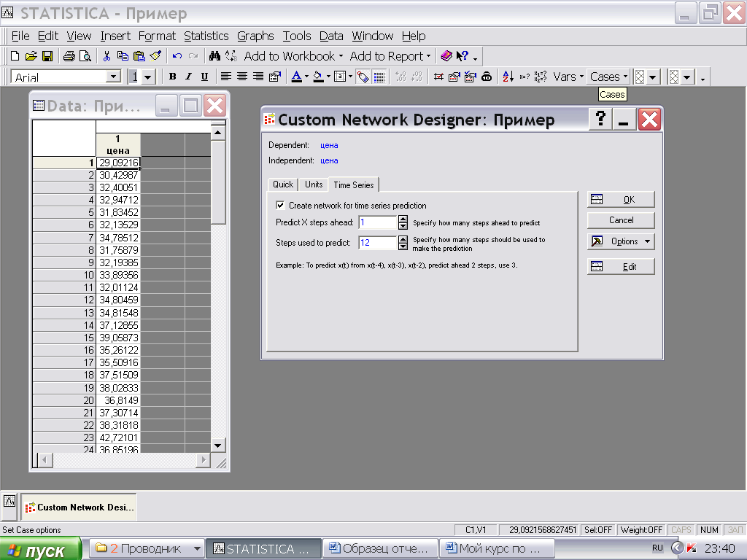Viewport: 747px width, 560px height.
Task: Click the Open file folder icon
Action: tap(31, 56)
